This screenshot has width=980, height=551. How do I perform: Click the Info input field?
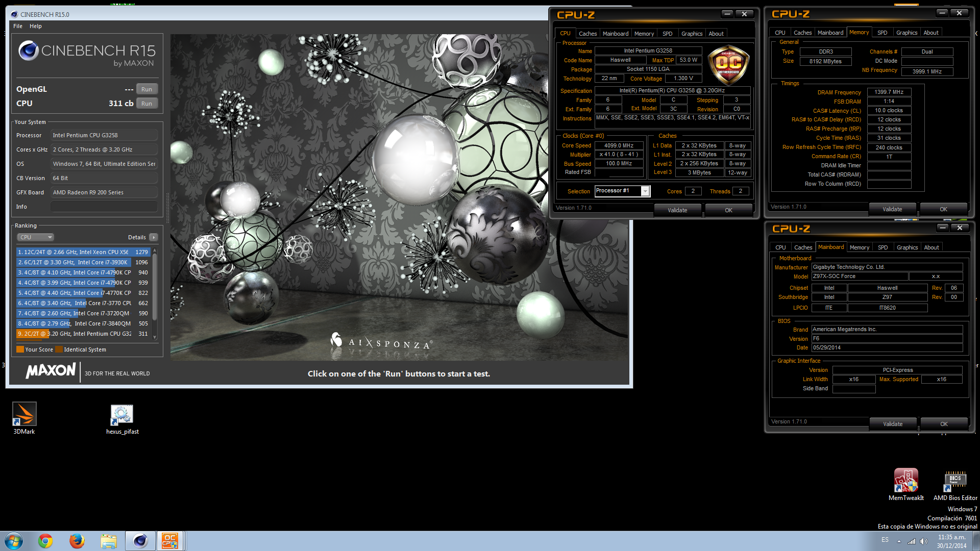pos(104,207)
